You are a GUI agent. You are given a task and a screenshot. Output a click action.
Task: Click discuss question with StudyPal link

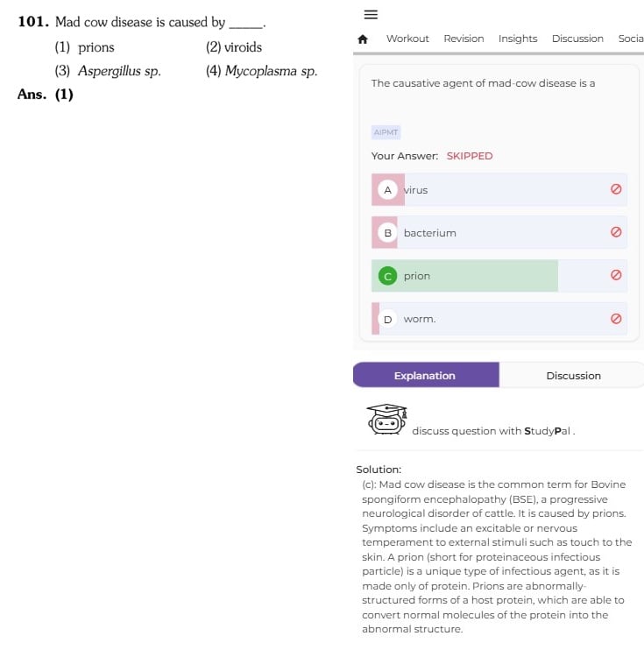click(x=493, y=431)
